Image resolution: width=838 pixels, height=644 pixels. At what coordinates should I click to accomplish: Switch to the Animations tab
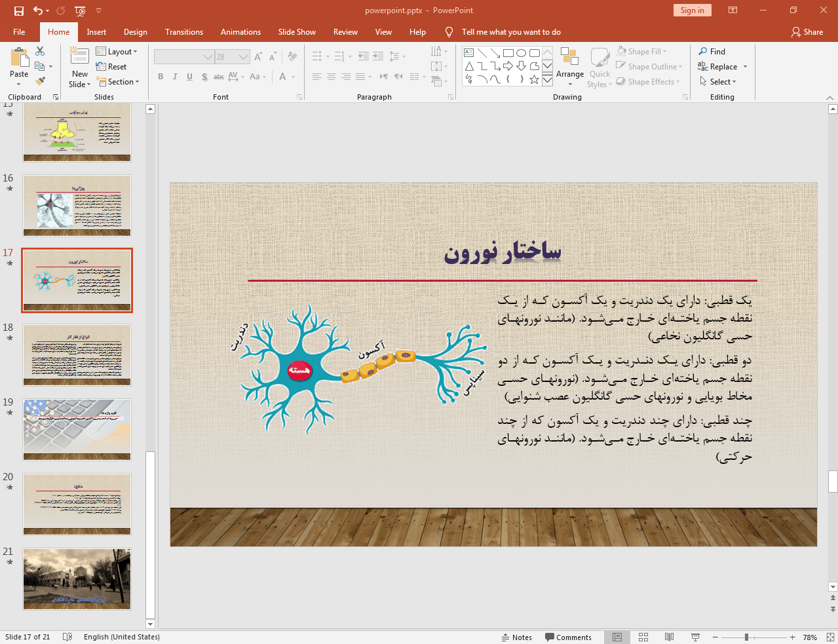(x=240, y=31)
